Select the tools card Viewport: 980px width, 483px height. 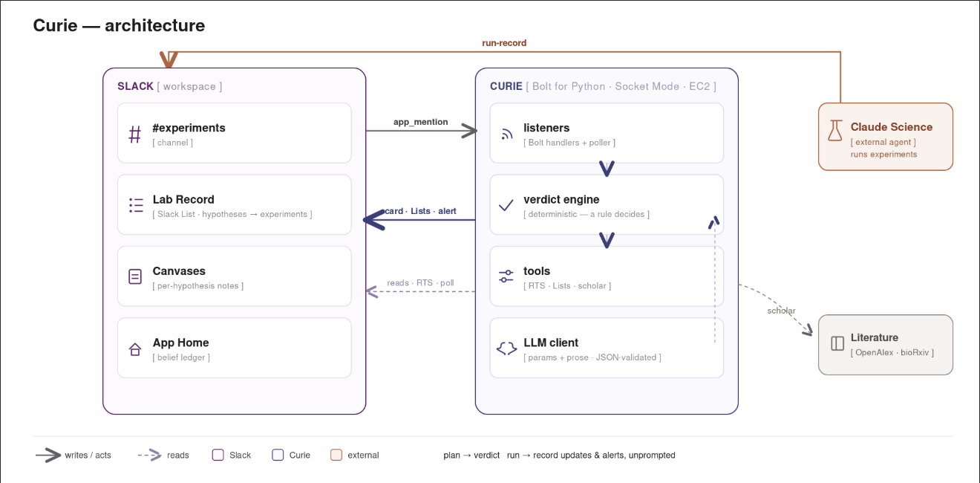pyautogui.click(x=607, y=276)
